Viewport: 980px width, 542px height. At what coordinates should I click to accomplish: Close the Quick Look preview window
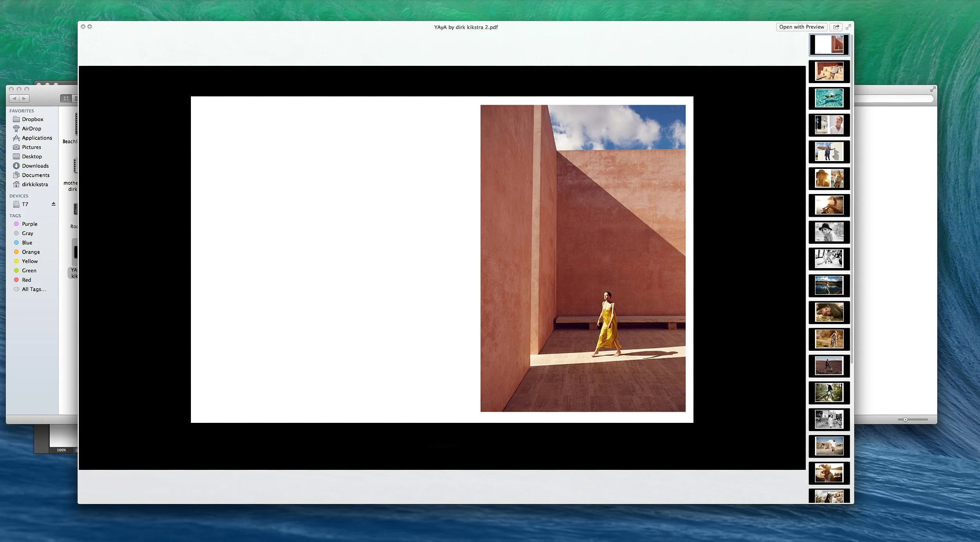[83, 27]
